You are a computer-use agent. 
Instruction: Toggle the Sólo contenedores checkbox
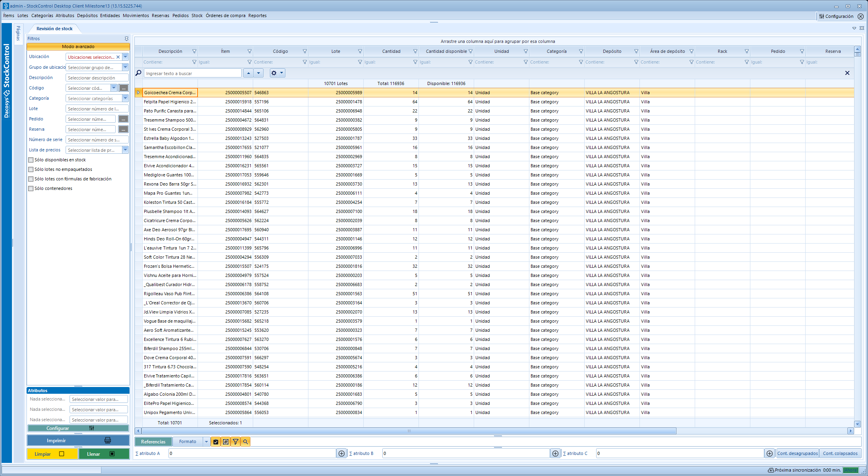point(31,189)
